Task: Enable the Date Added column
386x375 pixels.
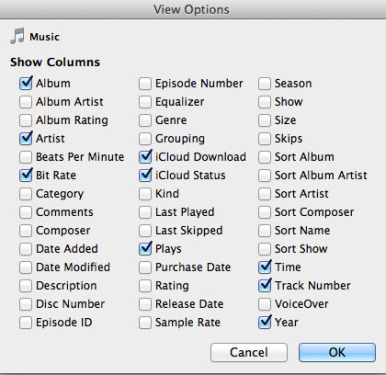Action: coord(26,249)
